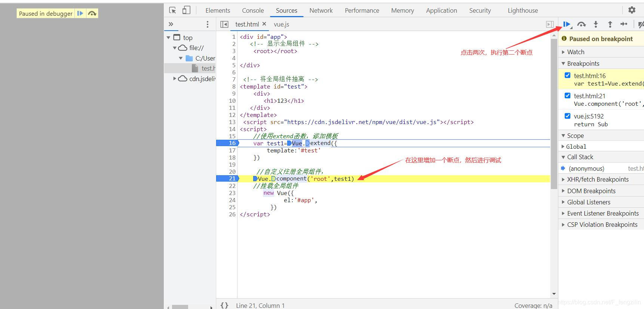The width and height of the screenshot is (644, 309).
Task: Close the test.html editor tab
Action: (x=264, y=24)
